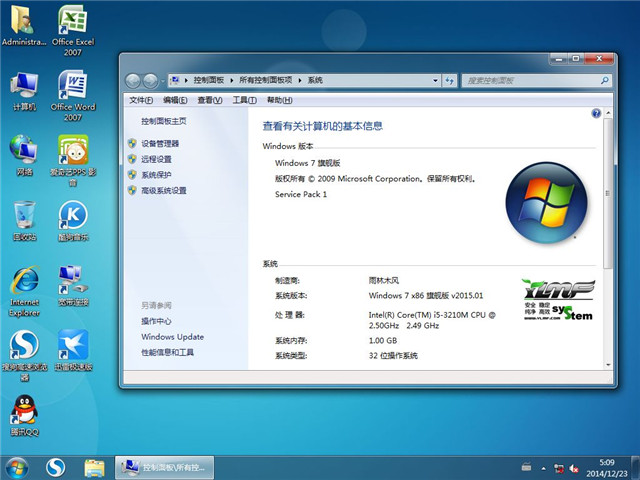The image size is (640, 480).
Task: Click the Sogou browser icon in the taskbar
Action: coord(56,467)
